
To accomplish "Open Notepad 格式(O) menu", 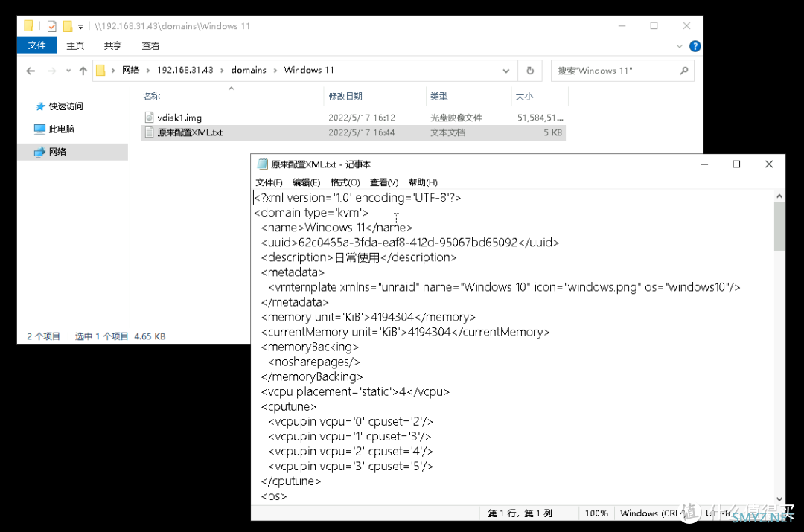I will 345,182.
